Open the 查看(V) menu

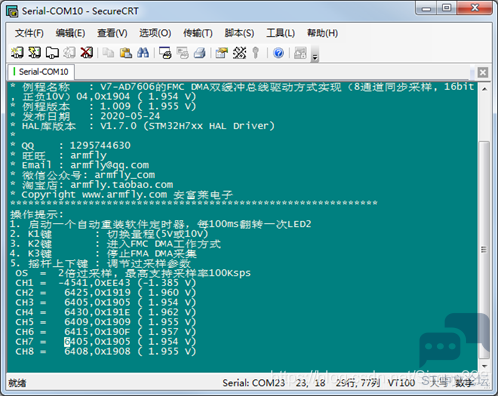click(112, 33)
